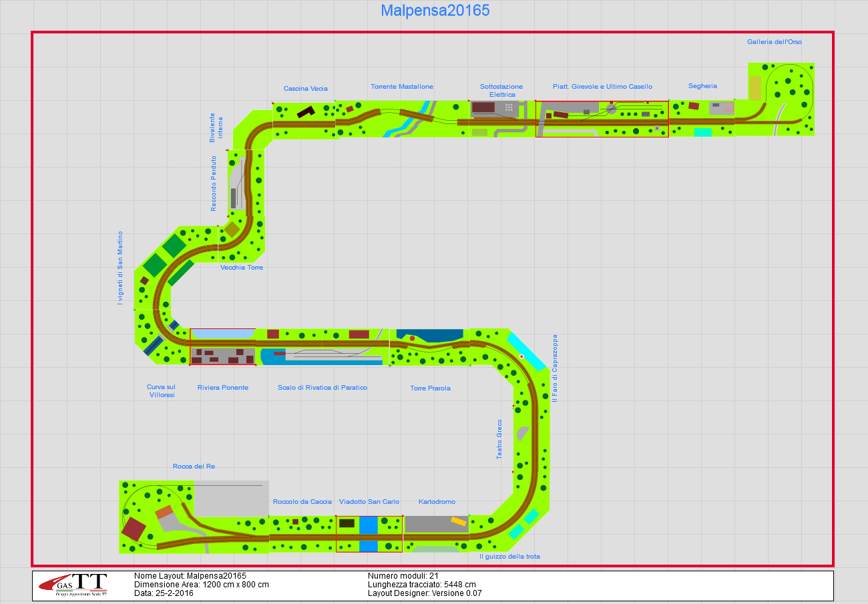868x604 pixels.
Task: Click the blue river in Viadotto San Carlo module
Action: pyautogui.click(x=369, y=534)
